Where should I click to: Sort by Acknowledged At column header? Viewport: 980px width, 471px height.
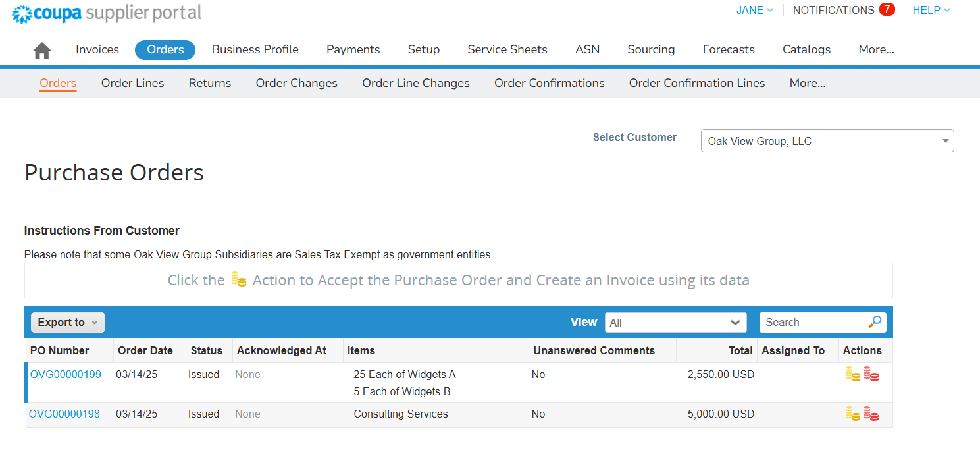coord(282,350)
